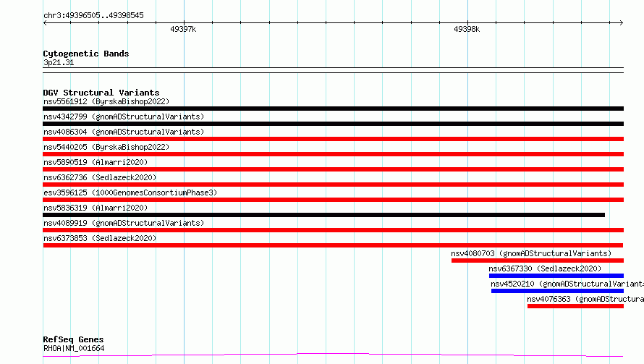Select the Cytogenetic Bands track title
644x364 pixels.
click(x=86, y=54)
